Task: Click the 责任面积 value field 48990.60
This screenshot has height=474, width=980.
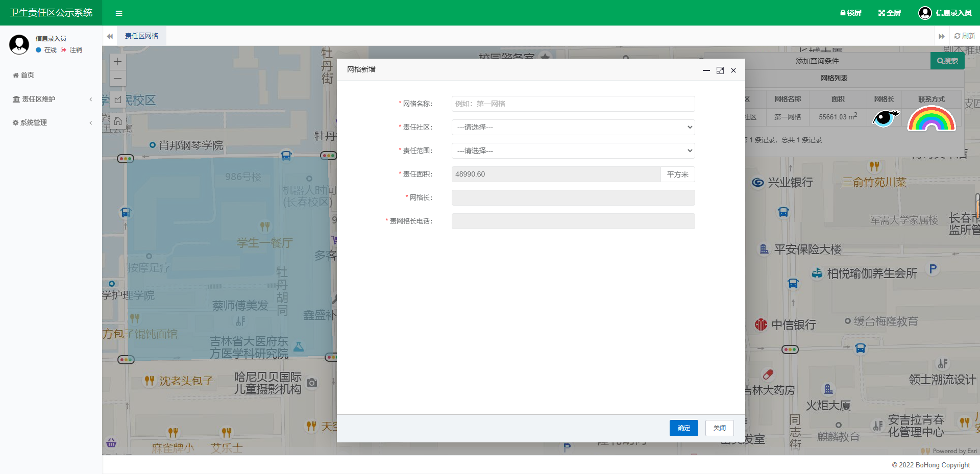Action: (556, 174)
